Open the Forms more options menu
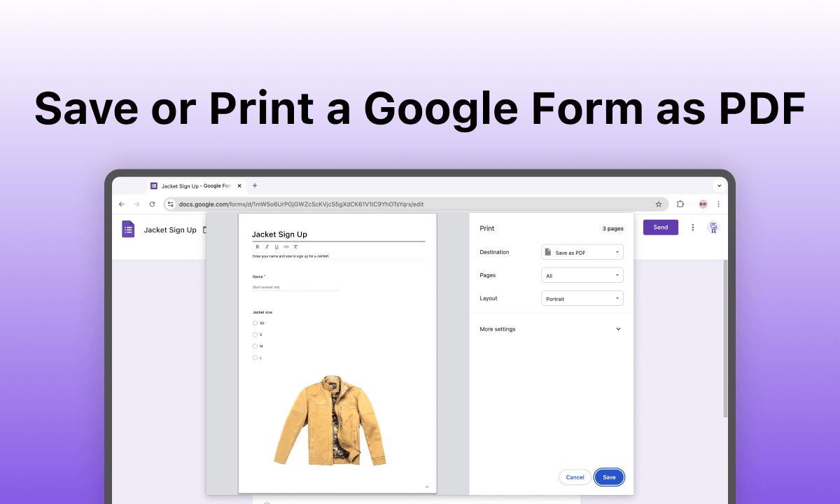The width and height of the screenshot is (840, 504). (x=693, y=227)
